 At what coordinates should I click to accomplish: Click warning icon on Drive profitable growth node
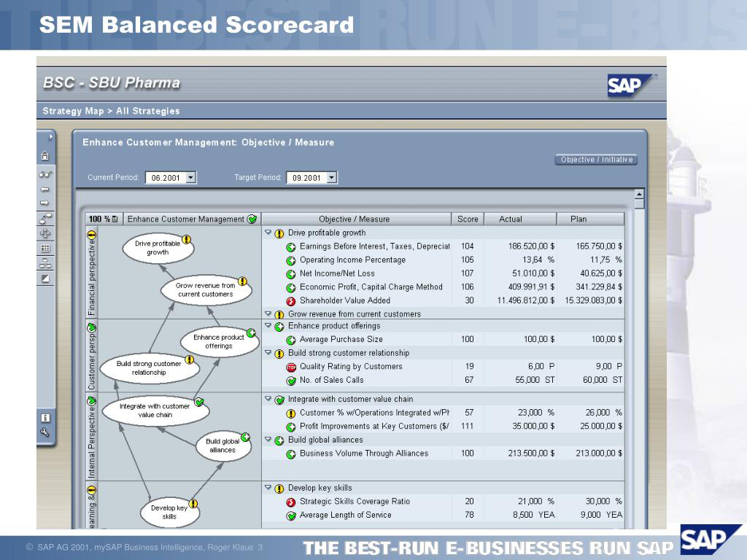click(x=187, y=239)
